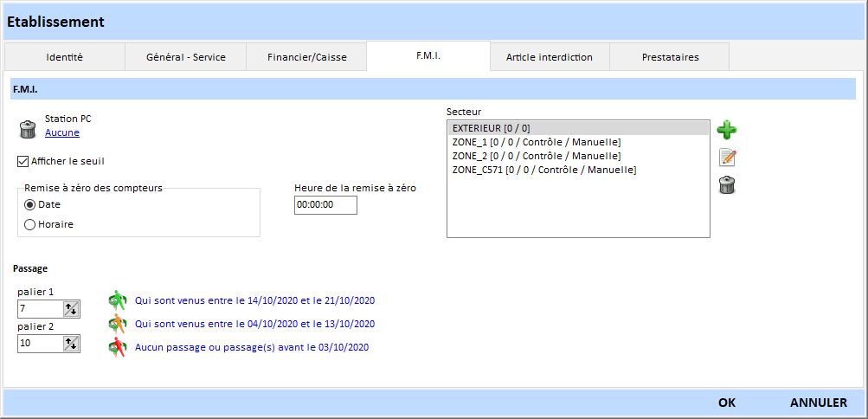Click the green passage status icon
Screen dimensions: 868x419
(117, 301)
